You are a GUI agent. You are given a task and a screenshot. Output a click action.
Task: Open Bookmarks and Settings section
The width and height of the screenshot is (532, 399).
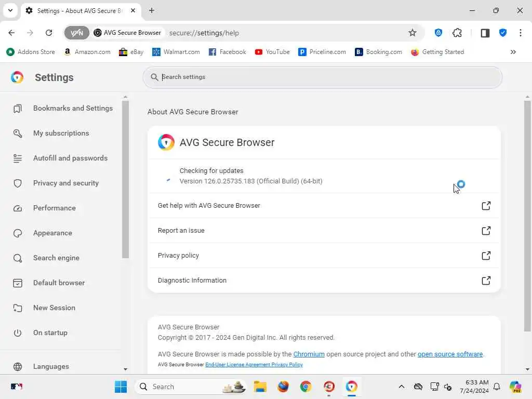(x=63, y=108)
